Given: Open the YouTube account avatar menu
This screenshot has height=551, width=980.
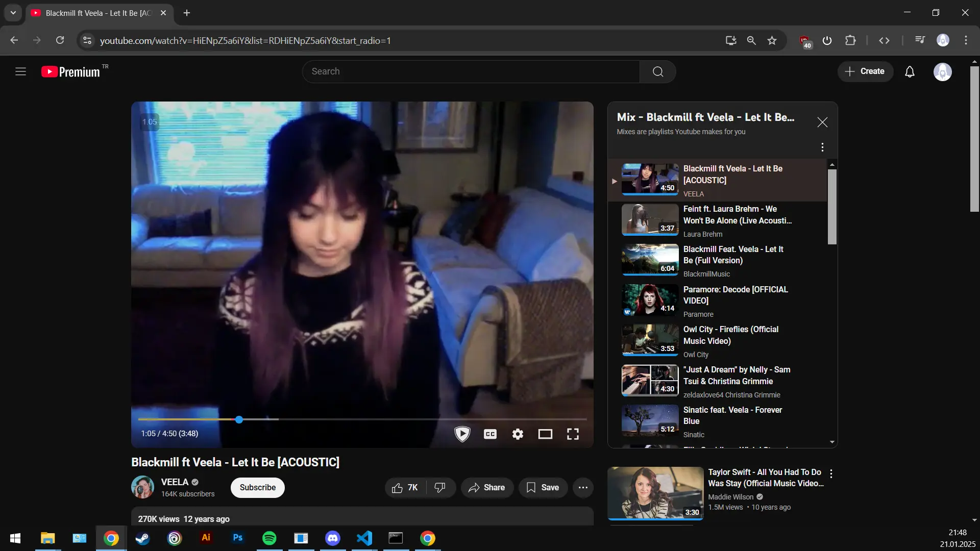Looking at the screenshot, I should (942, 71).
